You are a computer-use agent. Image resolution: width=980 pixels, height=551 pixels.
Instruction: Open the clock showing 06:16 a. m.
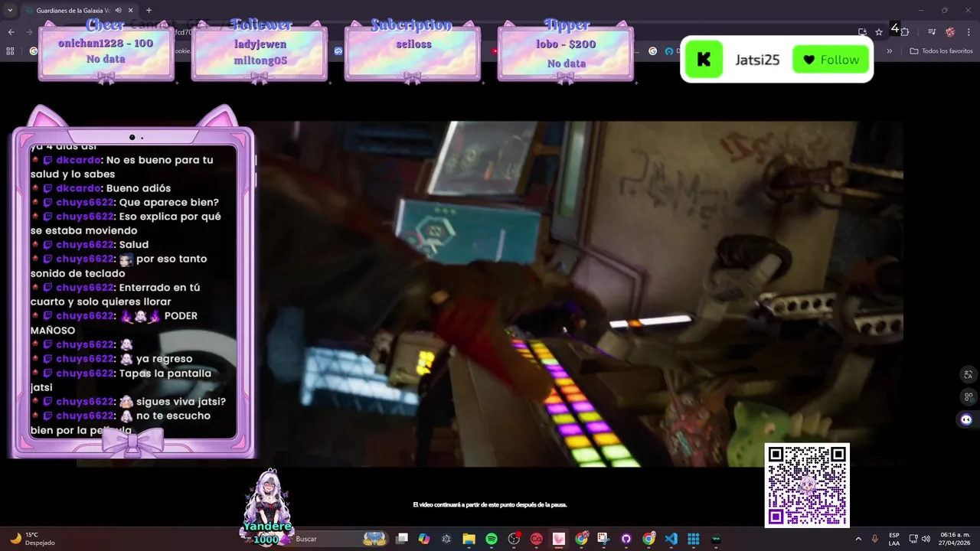click(x=955, y=539)
